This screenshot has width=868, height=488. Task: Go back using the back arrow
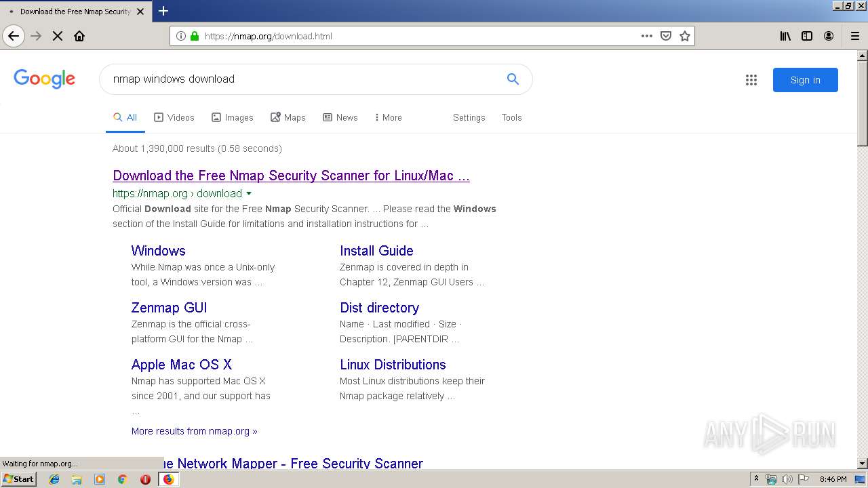[14, 36]
